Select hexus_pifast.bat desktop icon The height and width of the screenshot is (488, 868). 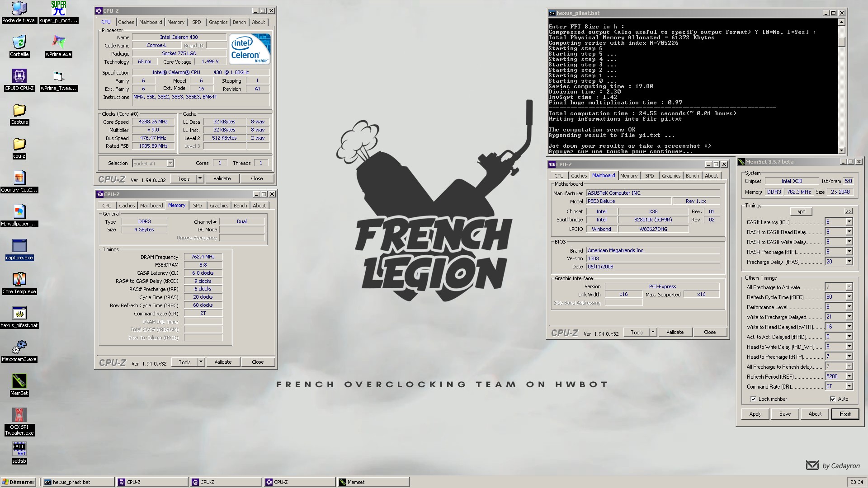click(19, 317)
